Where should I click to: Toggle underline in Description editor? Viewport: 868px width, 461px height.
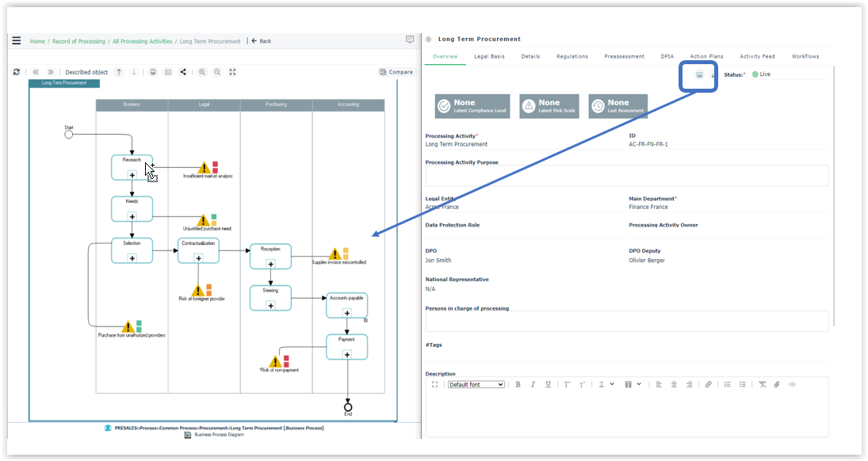coord(548,384)
